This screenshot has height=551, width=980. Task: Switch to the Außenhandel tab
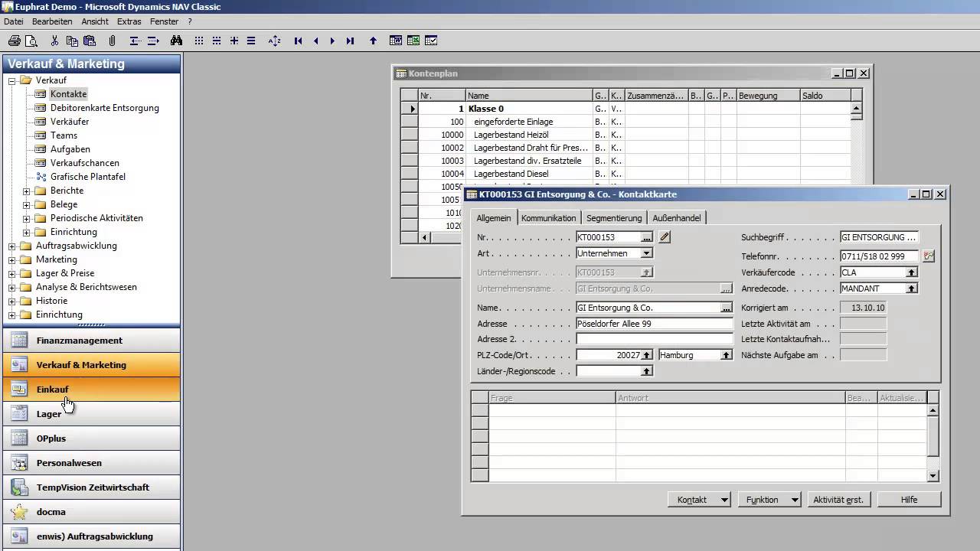pos(676,218)
